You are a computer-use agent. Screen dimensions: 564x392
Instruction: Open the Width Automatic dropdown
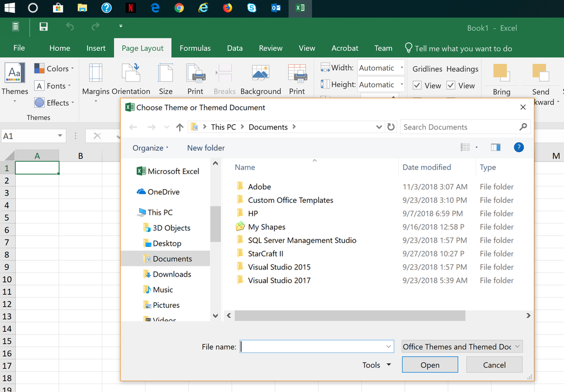click(402, 67)
